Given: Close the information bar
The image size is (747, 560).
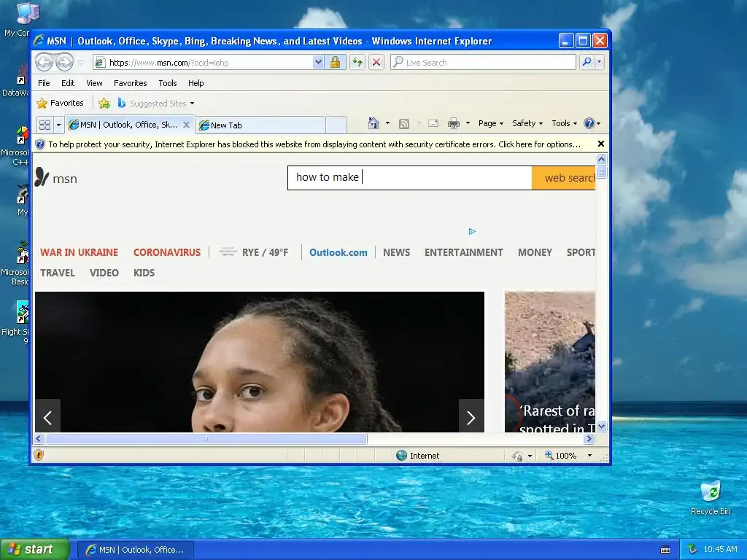Looking at the screenshot, I should [601, 144].
